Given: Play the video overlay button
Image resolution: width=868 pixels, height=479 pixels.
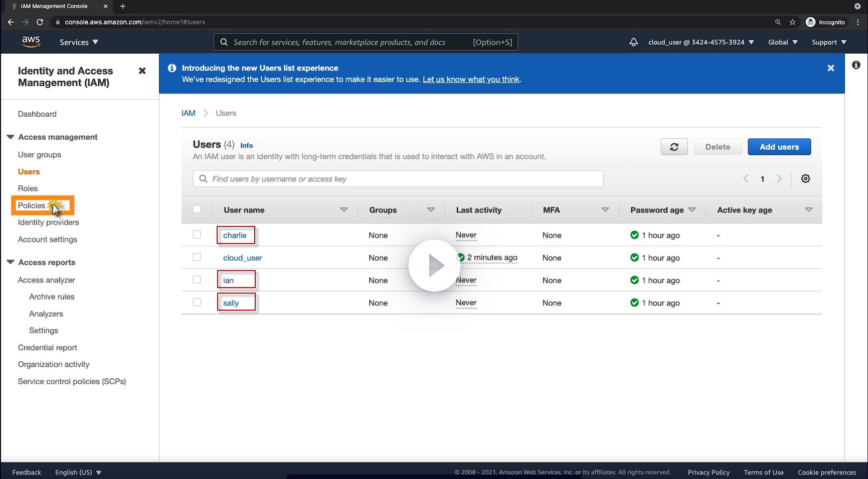Looking at the screenshot, I should tap(434, 266).
